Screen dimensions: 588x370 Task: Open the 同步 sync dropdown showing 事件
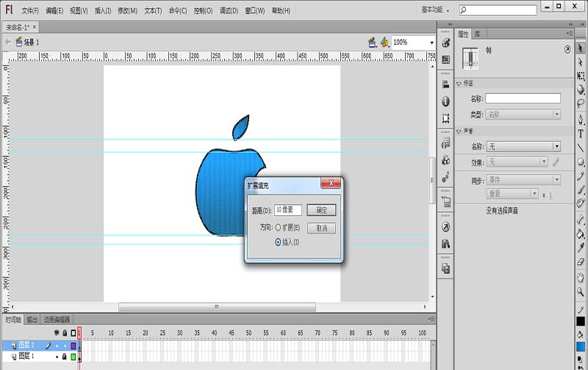(523, 180)
